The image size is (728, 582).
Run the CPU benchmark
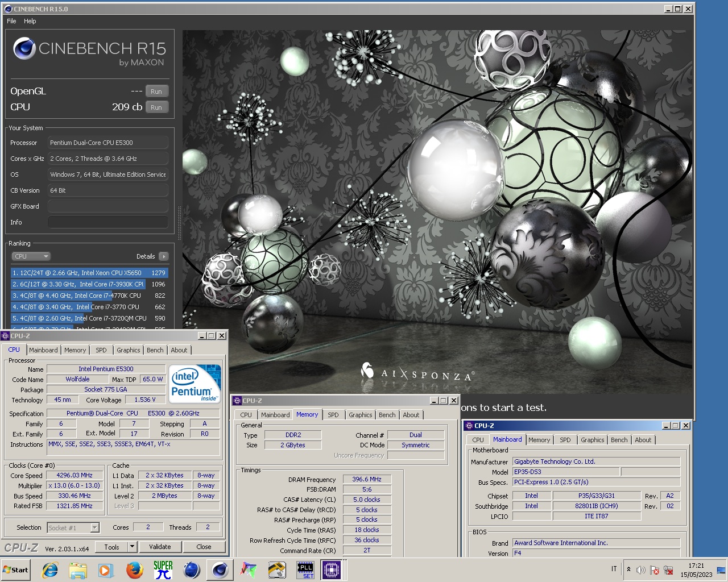coord(156,107)
